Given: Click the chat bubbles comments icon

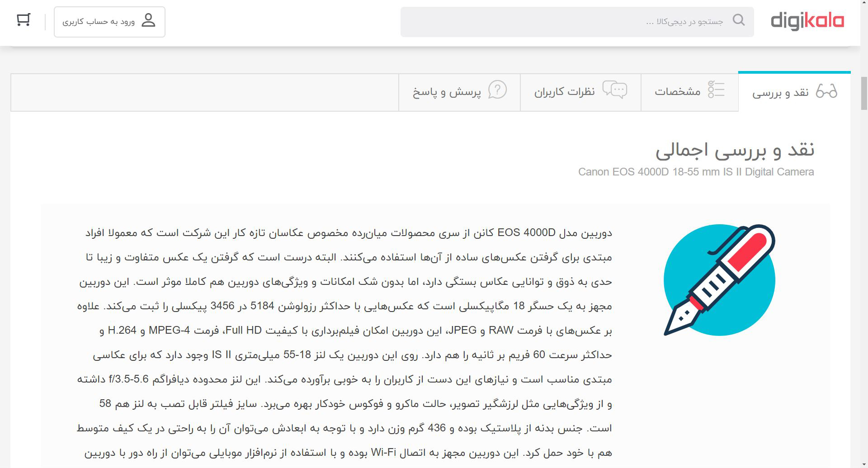Looking at the screenshot, I should (615, 90).
